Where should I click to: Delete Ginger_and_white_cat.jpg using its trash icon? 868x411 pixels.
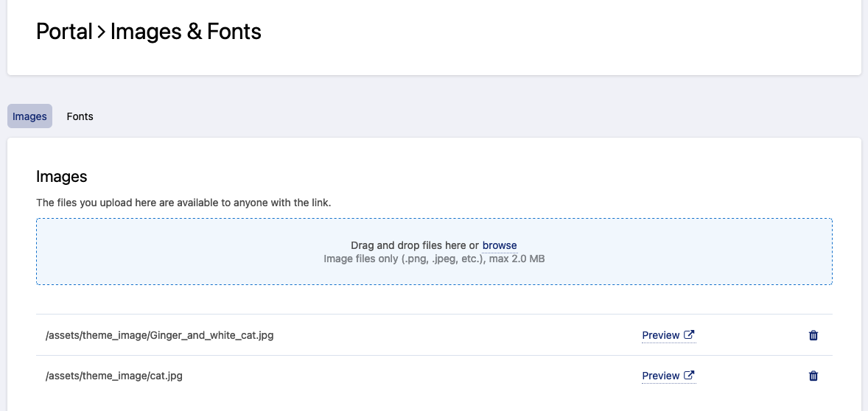(x=813, y=335)
